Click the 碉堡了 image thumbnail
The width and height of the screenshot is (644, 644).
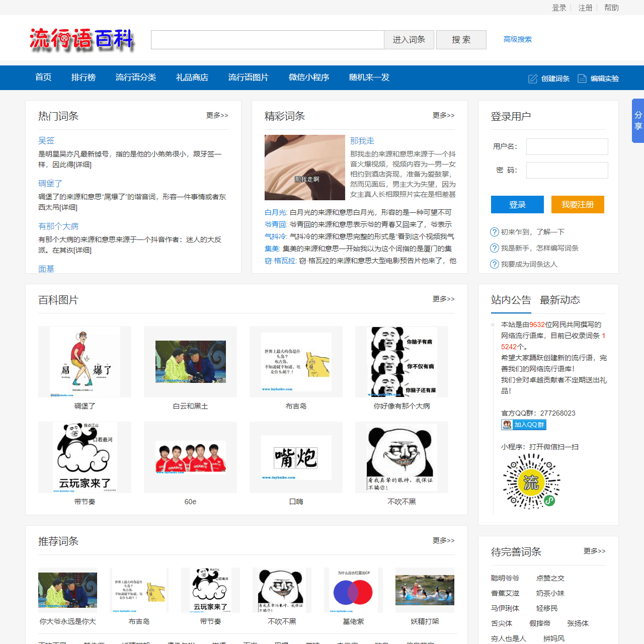click(84, 361)
